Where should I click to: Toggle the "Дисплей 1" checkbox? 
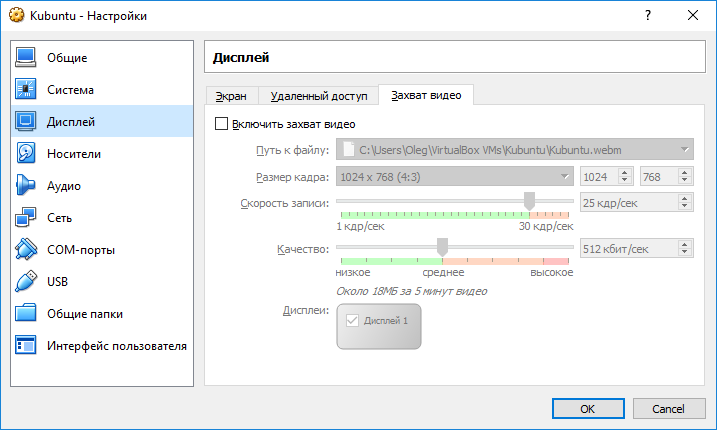coord(352,320)
